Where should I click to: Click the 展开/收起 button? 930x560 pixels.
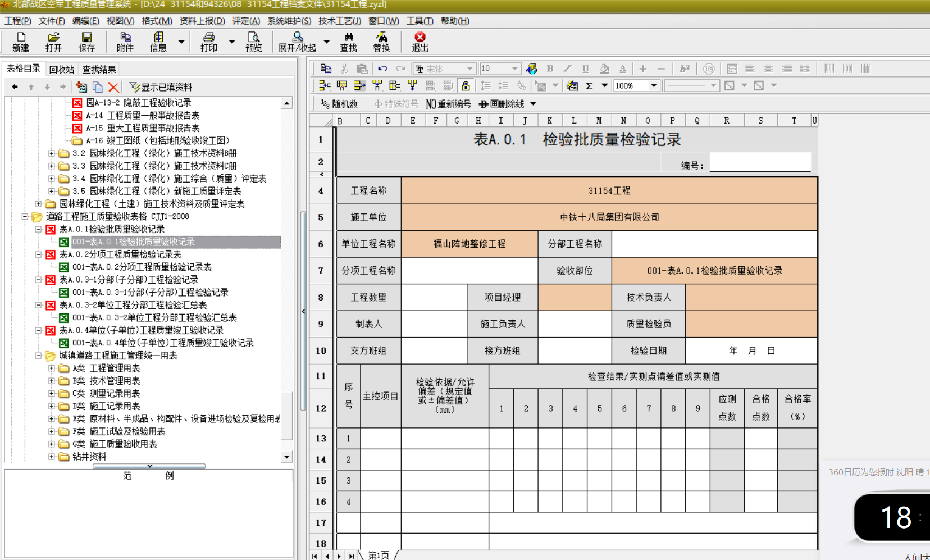point(297,42)
